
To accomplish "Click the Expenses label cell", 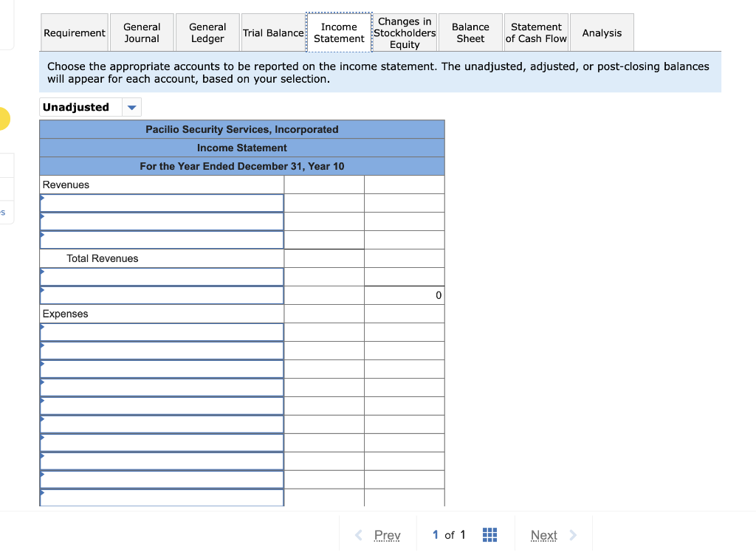I will tap(162, 314).
